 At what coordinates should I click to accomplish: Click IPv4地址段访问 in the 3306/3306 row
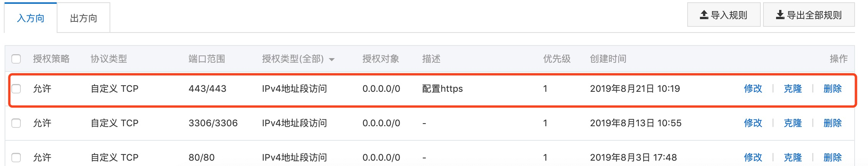tap(295, 123)
